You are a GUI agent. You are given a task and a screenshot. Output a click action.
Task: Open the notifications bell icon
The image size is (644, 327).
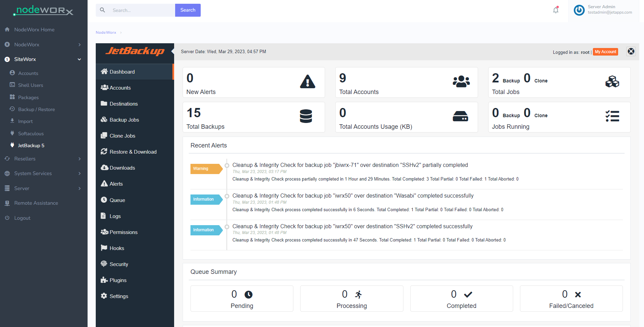556,10
